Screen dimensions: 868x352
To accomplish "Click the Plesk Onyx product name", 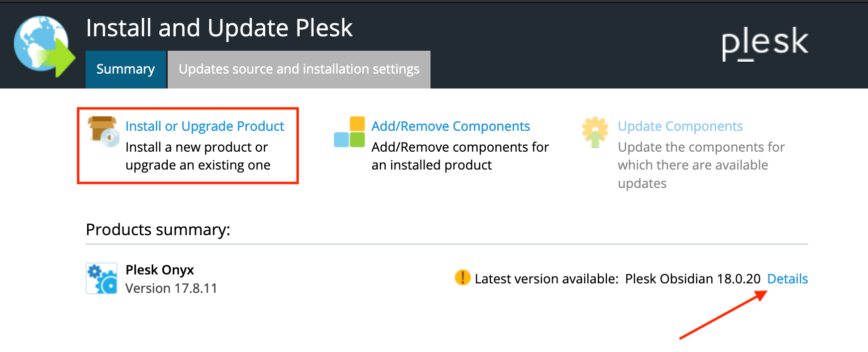I will pos(160,270).
